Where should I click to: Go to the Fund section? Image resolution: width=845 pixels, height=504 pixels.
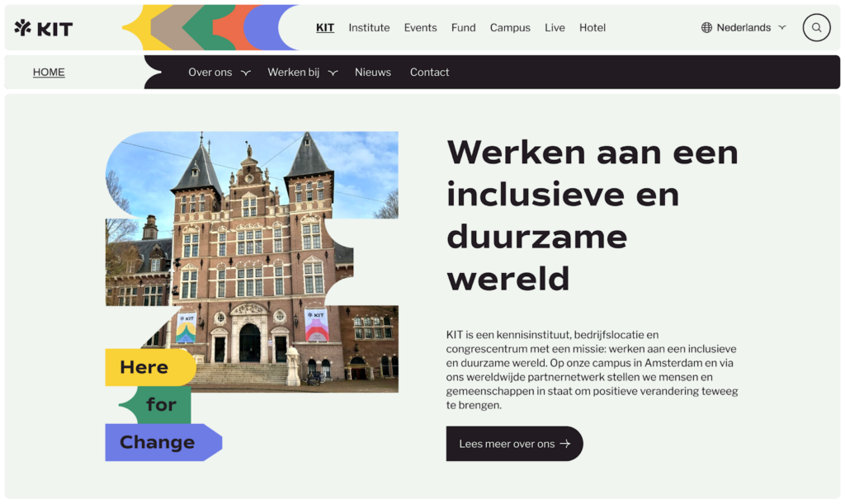463,27
